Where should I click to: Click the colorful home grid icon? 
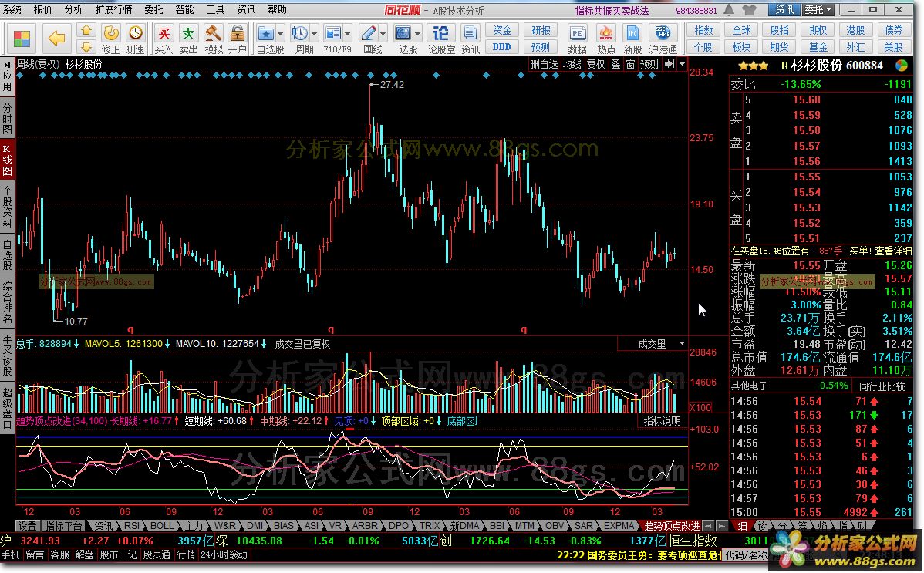click(22, 39)
